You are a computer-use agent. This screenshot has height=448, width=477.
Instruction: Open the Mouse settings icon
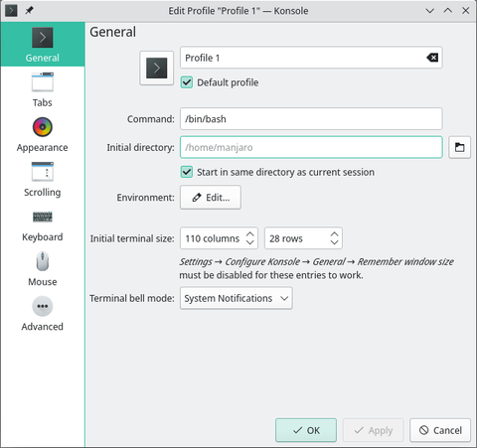43,261
